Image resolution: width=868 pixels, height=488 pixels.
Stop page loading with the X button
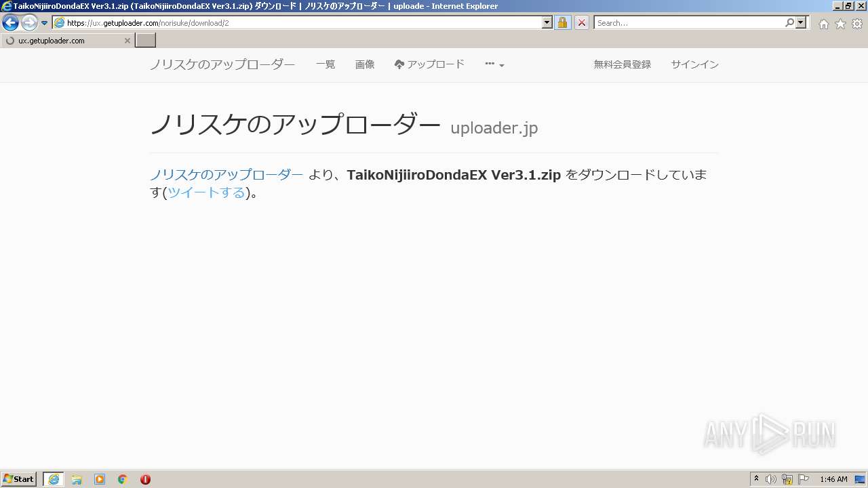(582, 23)
